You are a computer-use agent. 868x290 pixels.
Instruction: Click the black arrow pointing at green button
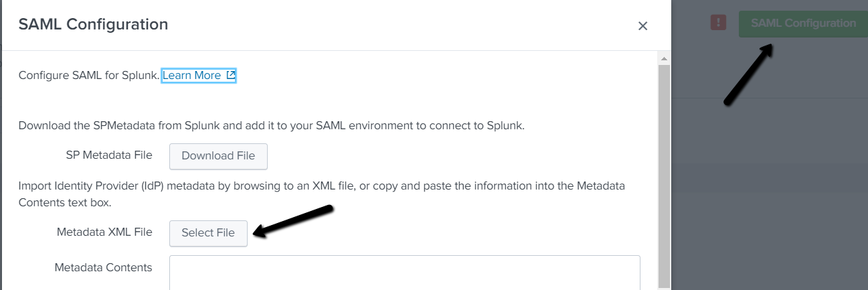click(750, 74)
